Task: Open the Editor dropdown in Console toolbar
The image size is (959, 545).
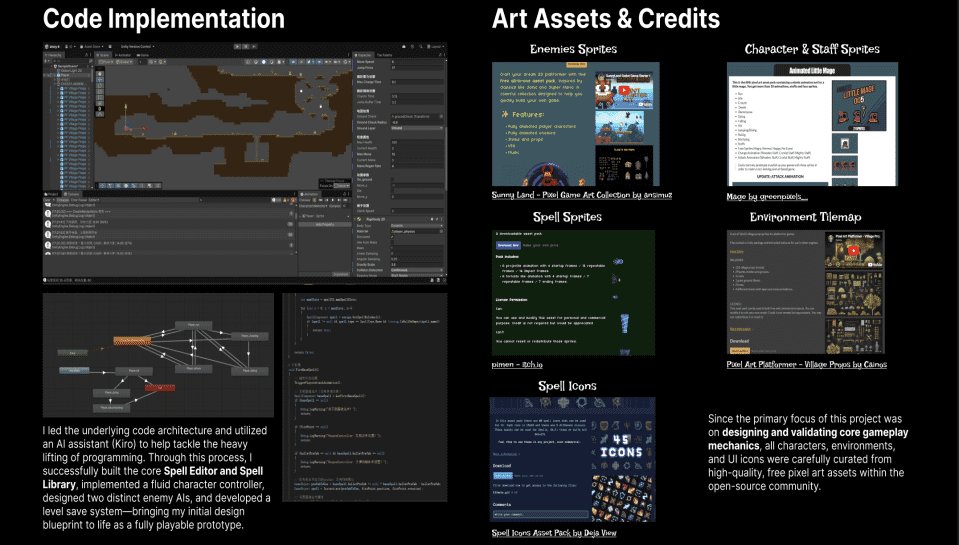Action: coord(94,200)
